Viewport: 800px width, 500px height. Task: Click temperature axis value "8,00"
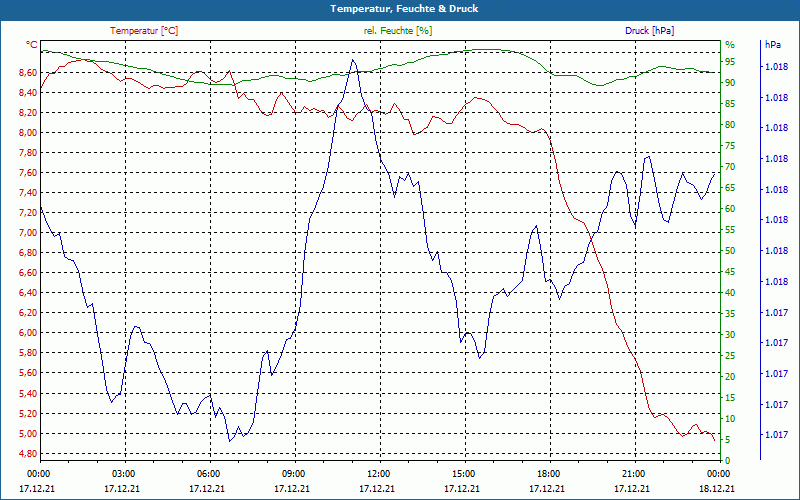pos(28,133)
